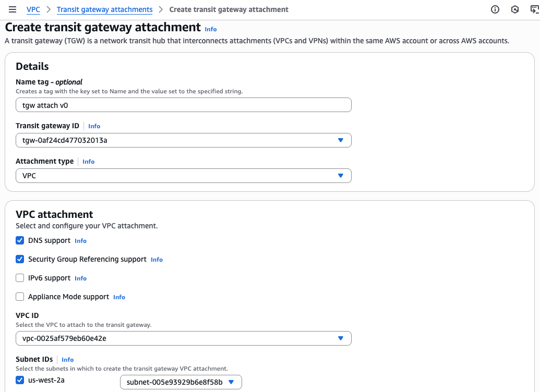The image size is (540, 392).
Task: Enable Appliance Mode support checkbox
Action: coord(20,297)
